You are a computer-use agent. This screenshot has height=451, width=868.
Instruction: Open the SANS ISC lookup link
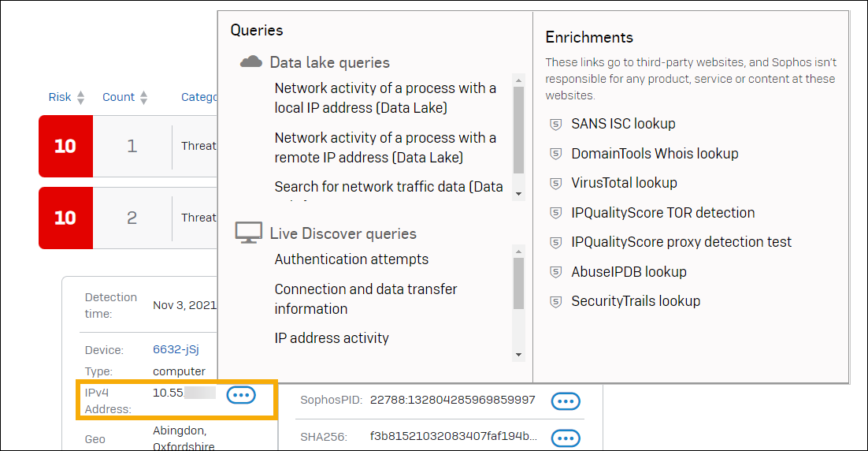pos(623,124)
